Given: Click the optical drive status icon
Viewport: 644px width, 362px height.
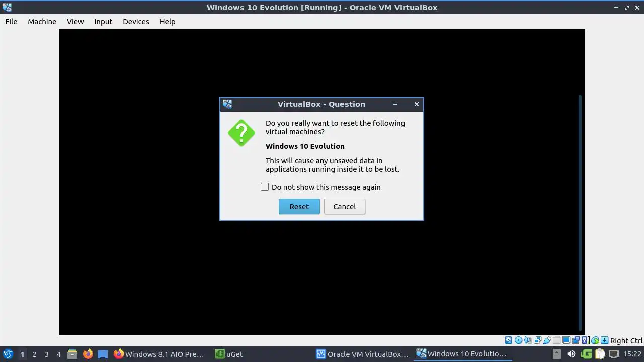Looking at the screenshot, I should [x=518, y=340].
